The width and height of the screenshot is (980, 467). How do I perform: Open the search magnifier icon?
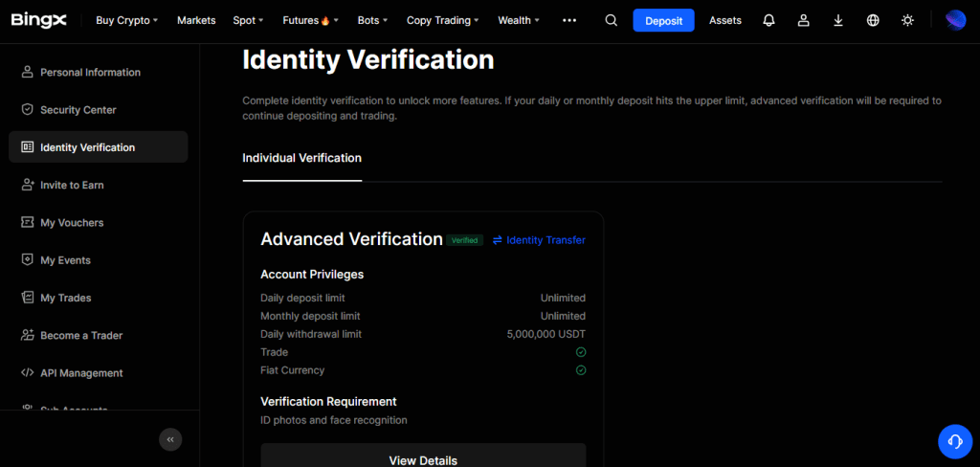tap(612, 21)
